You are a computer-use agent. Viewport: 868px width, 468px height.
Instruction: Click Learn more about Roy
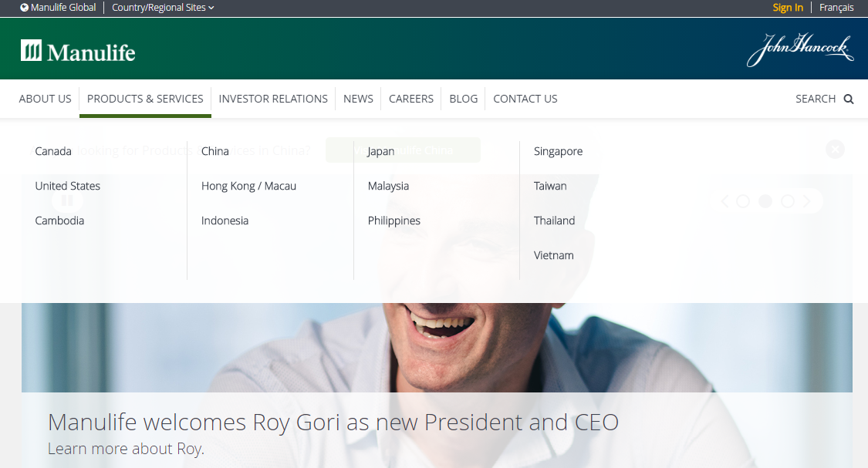click(127, 449)
